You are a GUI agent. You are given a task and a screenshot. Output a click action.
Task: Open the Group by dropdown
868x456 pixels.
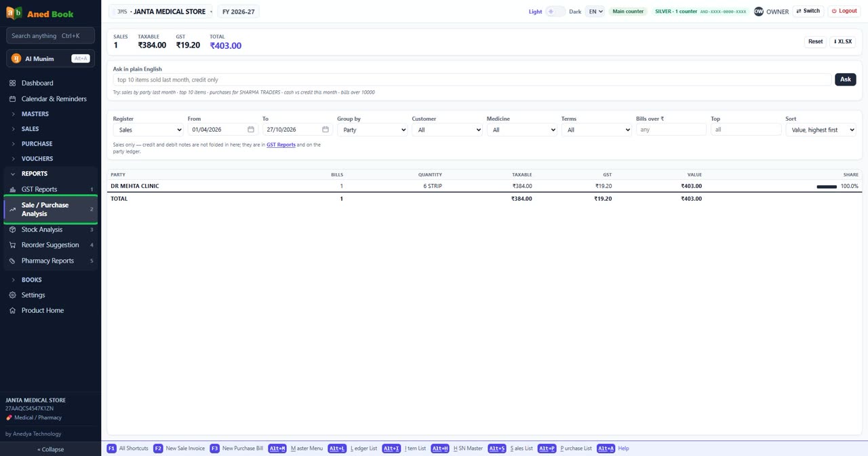(372, 130)
